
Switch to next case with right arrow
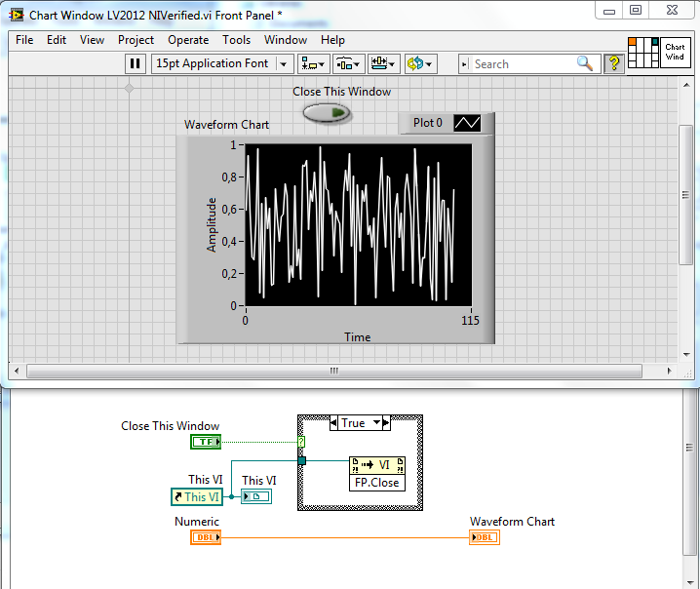[x=386, y=422]
